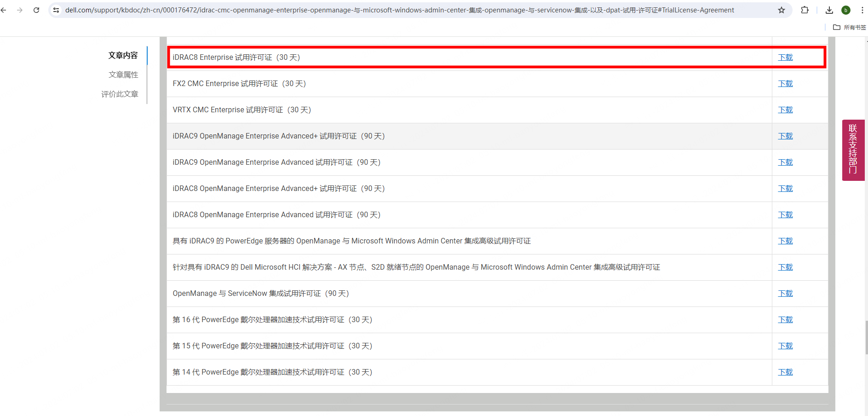868x416 pixels.
Task: Select 评价此文章 in the sidebar
Action: [x=120, y=94]
